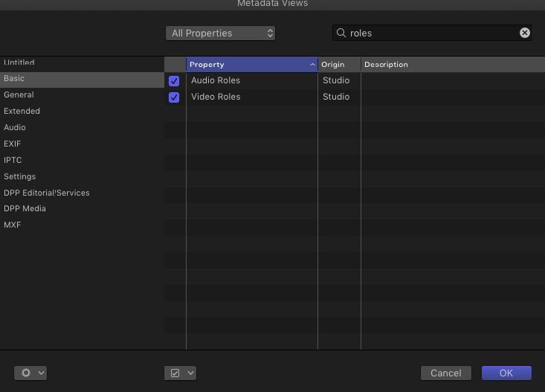Click the magnifier search icon
Image resolution: width=545 pixels, height=392 pixels.
tap(341, 33)
